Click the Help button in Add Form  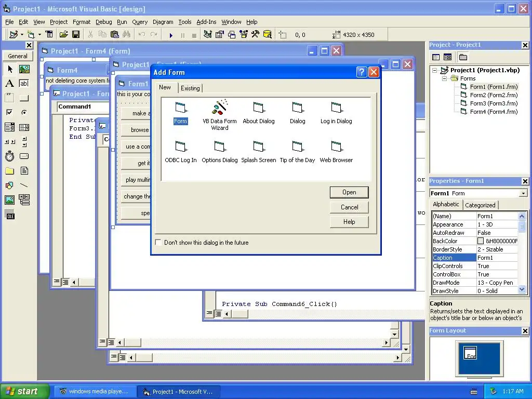349,222
